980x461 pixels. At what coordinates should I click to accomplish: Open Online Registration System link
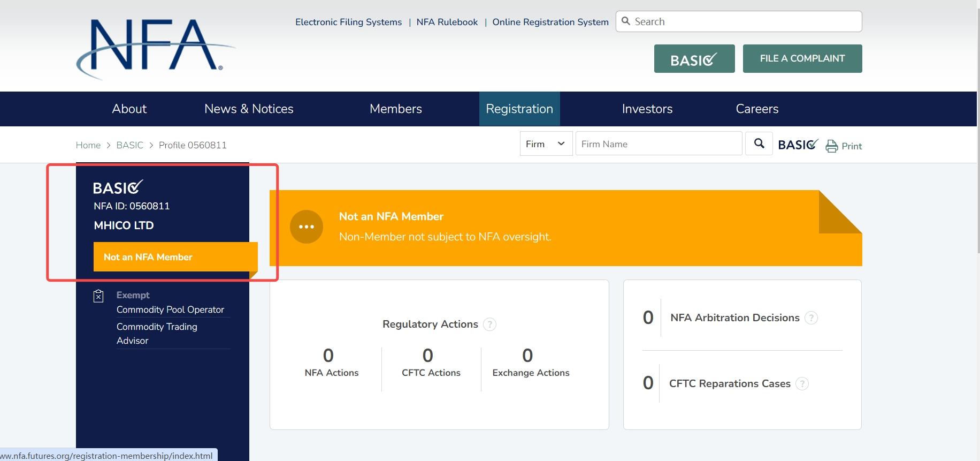pyautogui.click(x=550, y=22)
